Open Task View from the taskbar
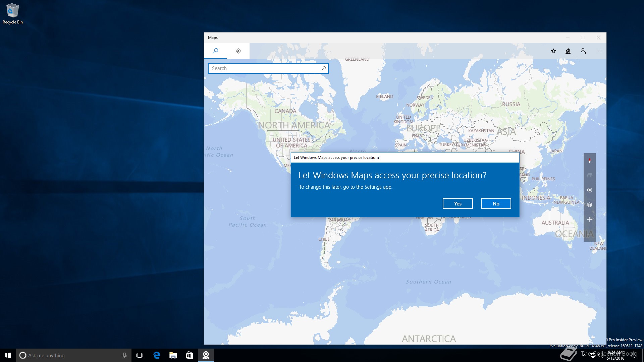This screenshot has height=362, width=644. click(x=140, y=355)
